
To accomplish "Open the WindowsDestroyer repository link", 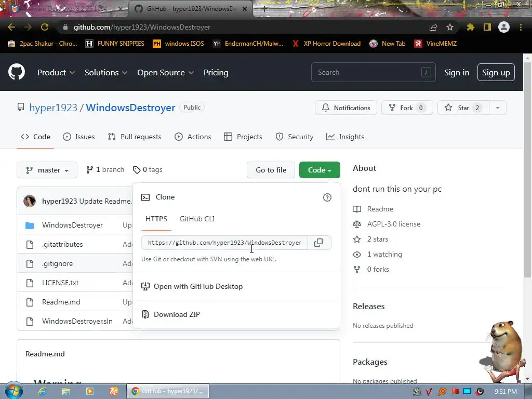I will click(x=130, y=108).
